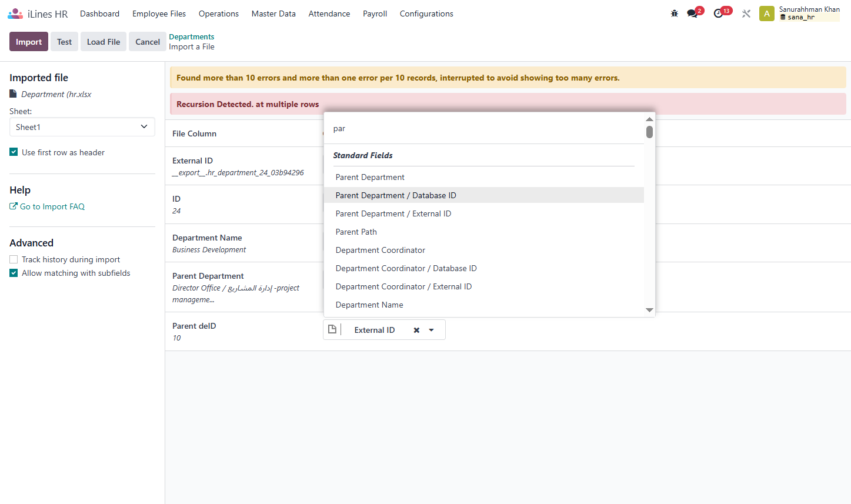851x504 pixels.
Task: Open the Master Data menu
Action: (273, 14)
